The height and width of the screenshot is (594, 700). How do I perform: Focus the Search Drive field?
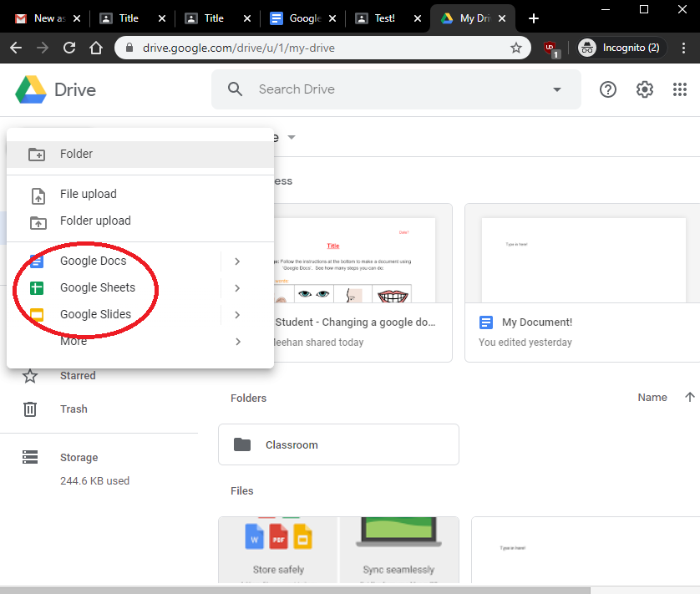click(396, 89)
